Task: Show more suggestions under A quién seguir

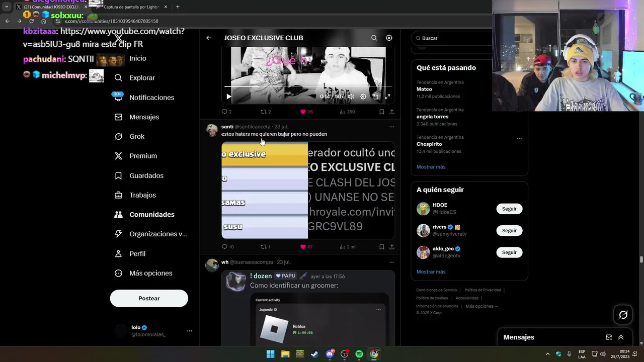Action: point(431,272)
